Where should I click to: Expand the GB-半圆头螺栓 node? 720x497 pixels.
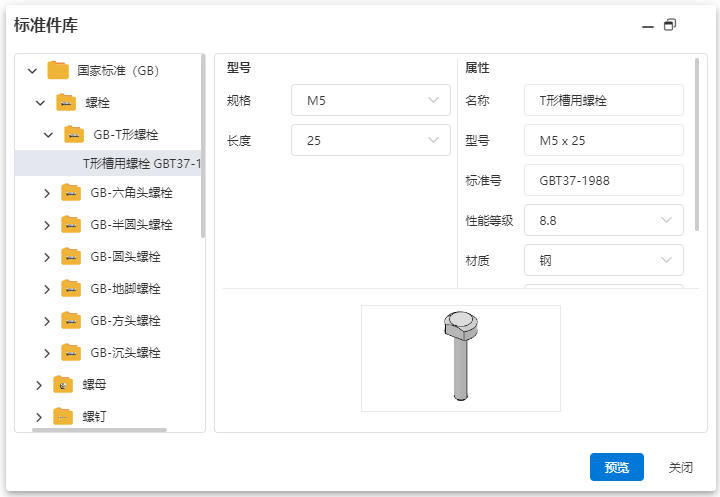click(46, 225)
